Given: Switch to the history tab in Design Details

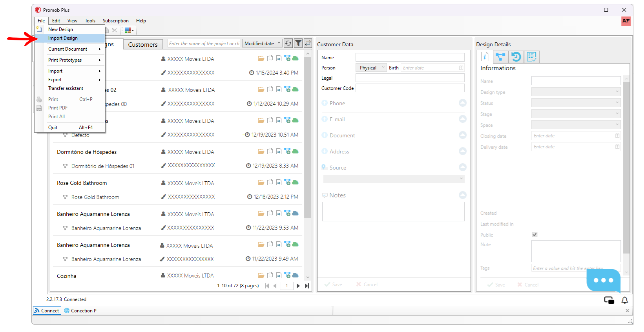Looking at the screenshot, I should coord(516,57).
